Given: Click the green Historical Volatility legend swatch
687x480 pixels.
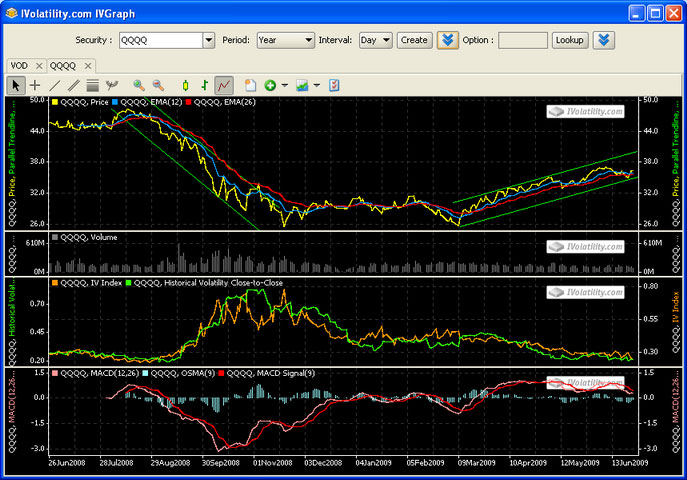Looking at the screenshot, I should coord(128,283).
